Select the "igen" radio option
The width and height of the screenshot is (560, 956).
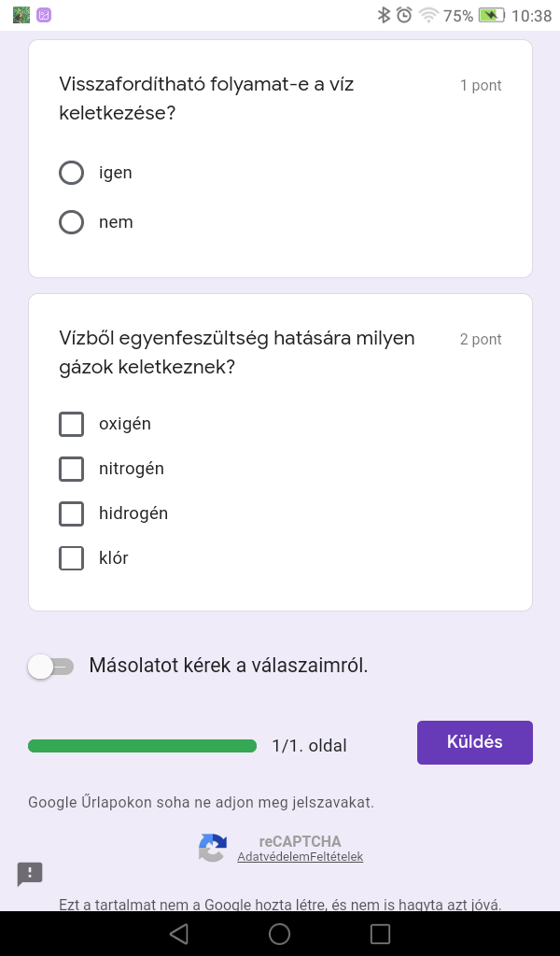point(72,173)
